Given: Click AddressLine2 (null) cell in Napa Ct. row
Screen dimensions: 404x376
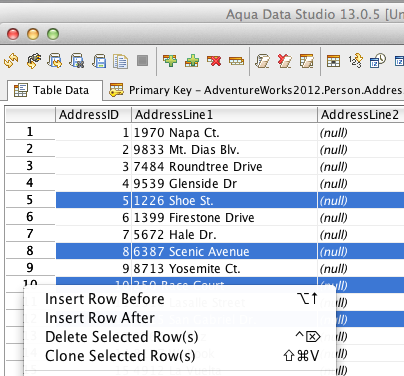Looking at the screenshot, I should click(361, 133).
